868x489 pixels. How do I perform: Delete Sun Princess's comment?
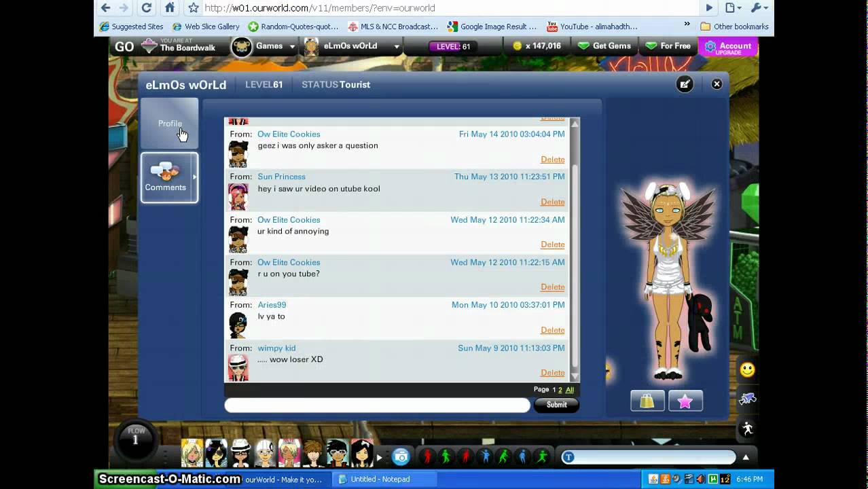(552, 202)
